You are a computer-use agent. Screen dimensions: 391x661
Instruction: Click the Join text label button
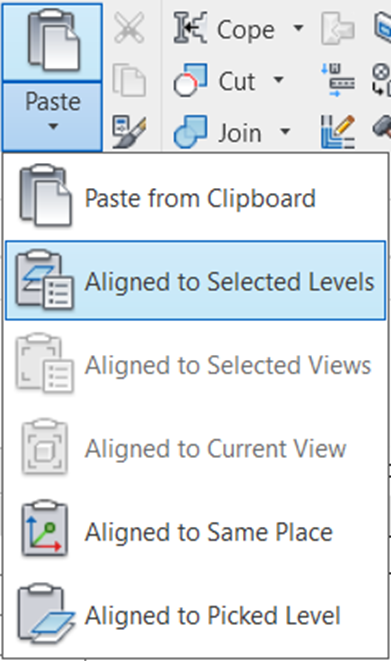pyautogui.click(x=240, y=133)
